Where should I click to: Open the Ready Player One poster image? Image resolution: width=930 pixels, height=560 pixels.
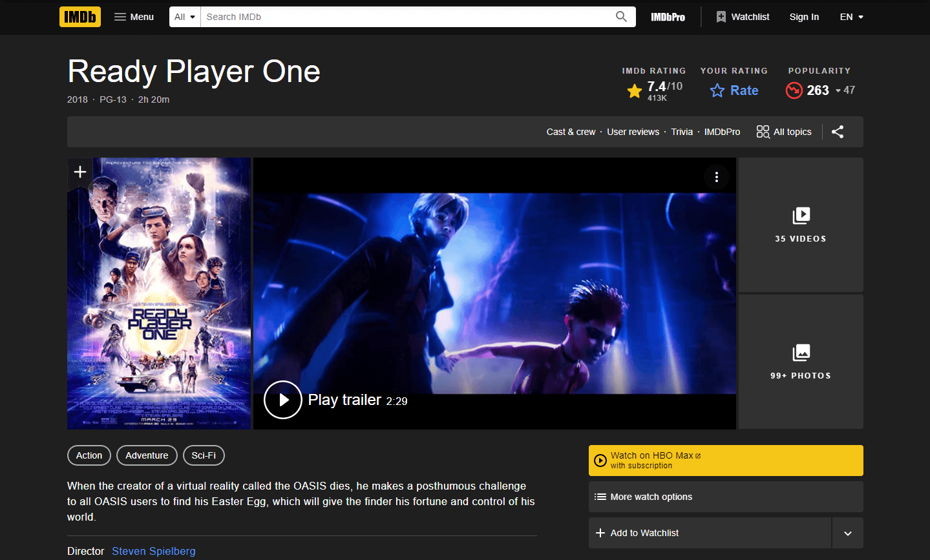click(x=159, y=293)
